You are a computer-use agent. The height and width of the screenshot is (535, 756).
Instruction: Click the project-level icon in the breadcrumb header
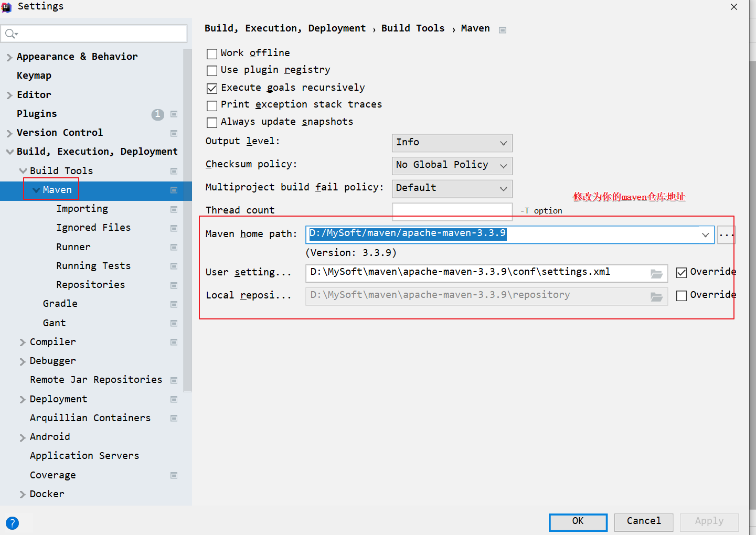pos(503,30)
